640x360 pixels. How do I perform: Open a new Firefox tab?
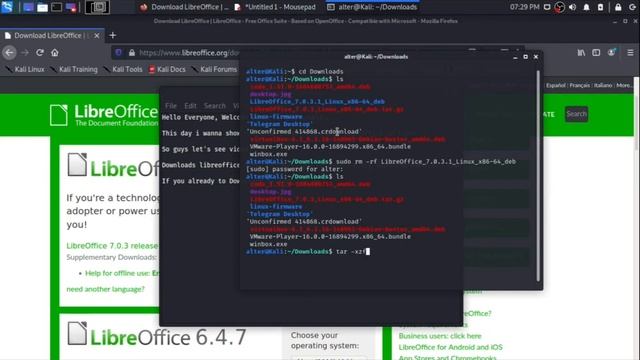click(x=113, y=36)
